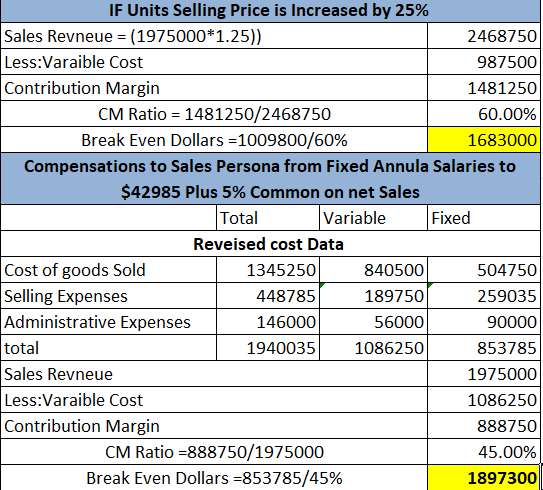Select Cost of goods Sold total 1345250
The width and height of the screenshot is (543, 490).
tap(268, 270)
